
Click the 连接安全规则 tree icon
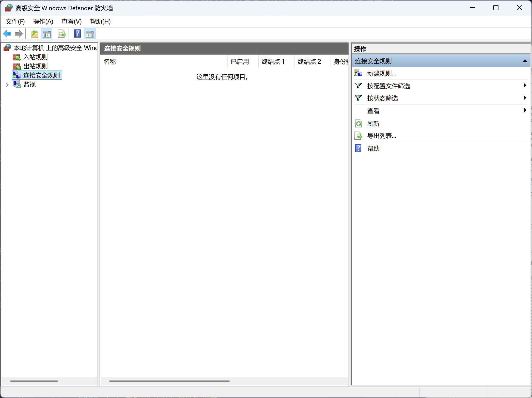[17, 75]
